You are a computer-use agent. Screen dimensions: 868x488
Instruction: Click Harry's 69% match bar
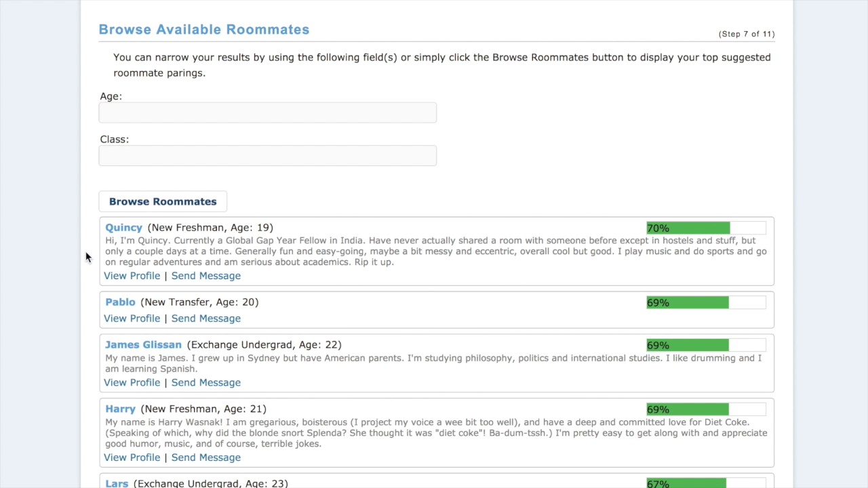706,409
